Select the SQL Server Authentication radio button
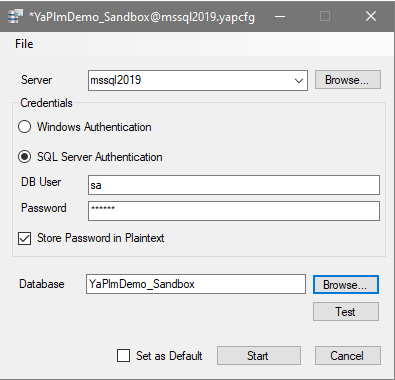The image size is (395, 380). [x=25, y=157]
